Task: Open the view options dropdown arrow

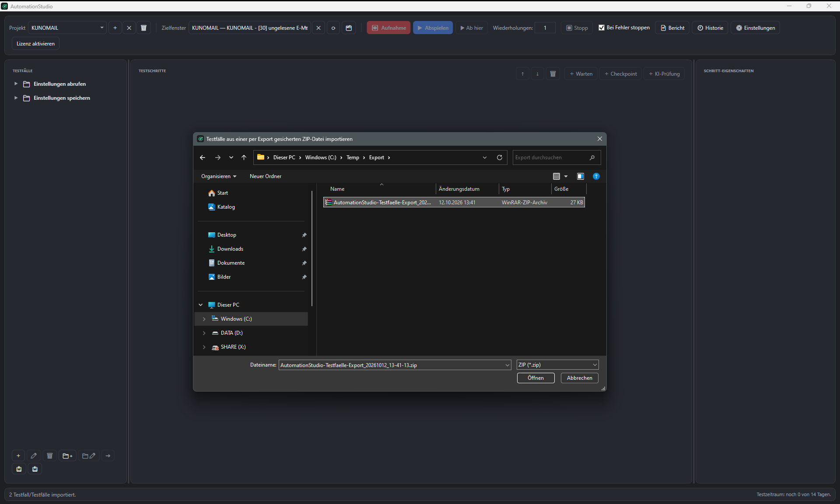Action: point(566,176)
